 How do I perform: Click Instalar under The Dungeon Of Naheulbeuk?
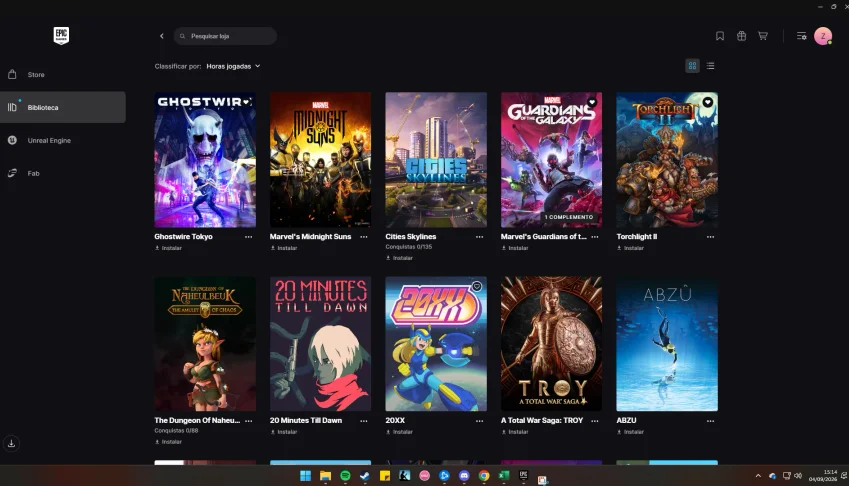click(x=168, y=442)
